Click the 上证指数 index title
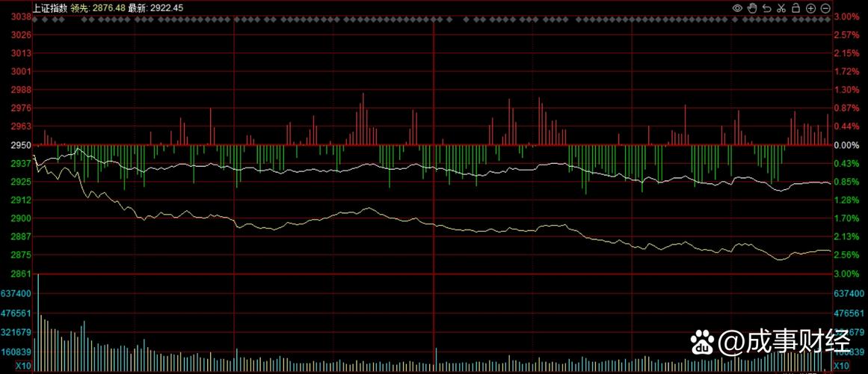 click(x=49, y=7)
